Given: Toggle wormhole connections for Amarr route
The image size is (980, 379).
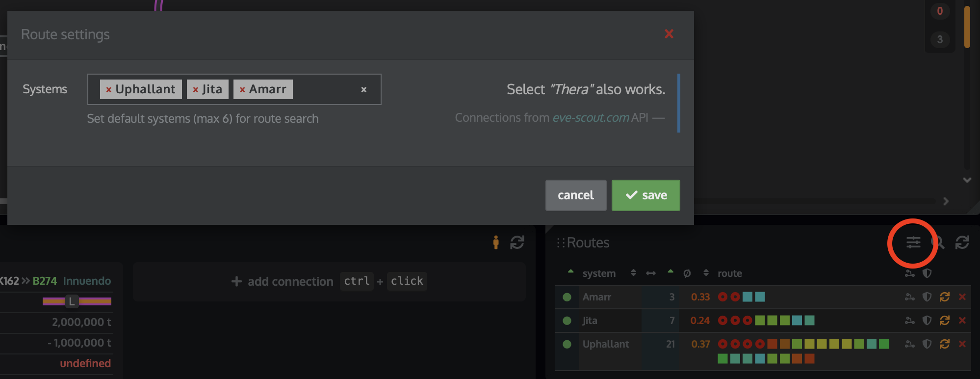Looking at the screenshot, I should 909,297.
